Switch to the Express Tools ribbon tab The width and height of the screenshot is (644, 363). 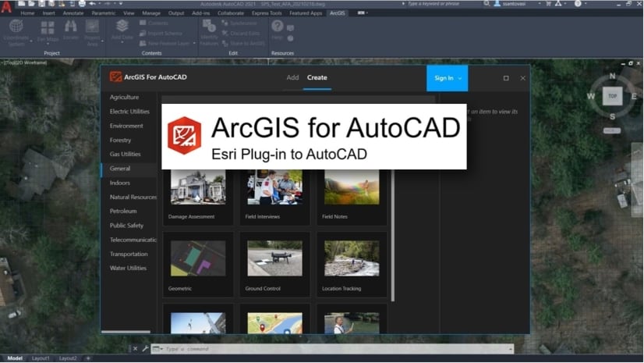(267, 13)
